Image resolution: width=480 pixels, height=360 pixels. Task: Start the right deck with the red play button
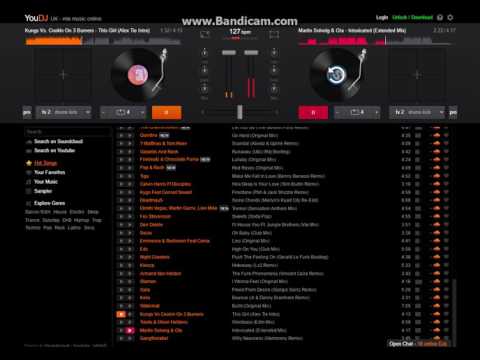[313, 113]
